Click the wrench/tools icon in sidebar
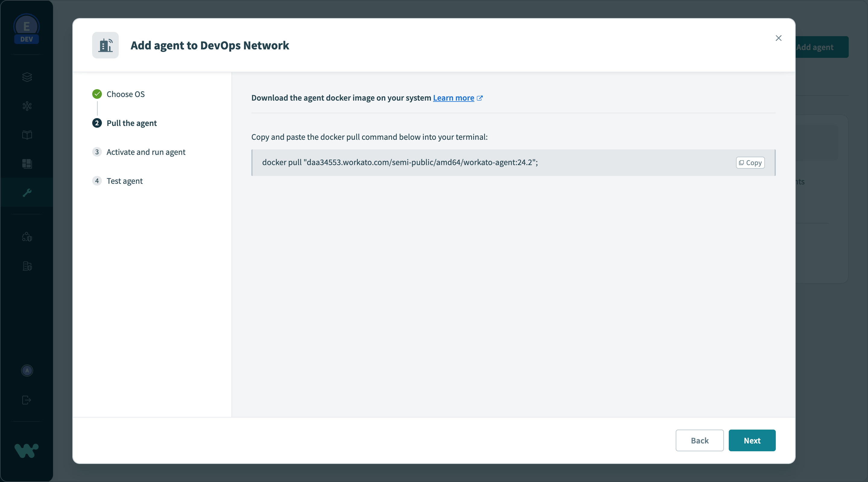Screen dimensions: 868x482 point(27,192)
